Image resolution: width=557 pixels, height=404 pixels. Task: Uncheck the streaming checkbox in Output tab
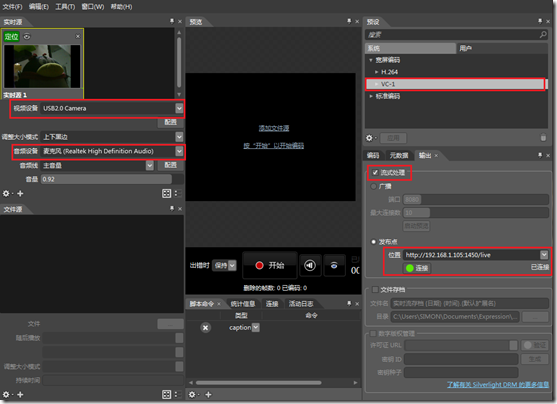point(375,172)
